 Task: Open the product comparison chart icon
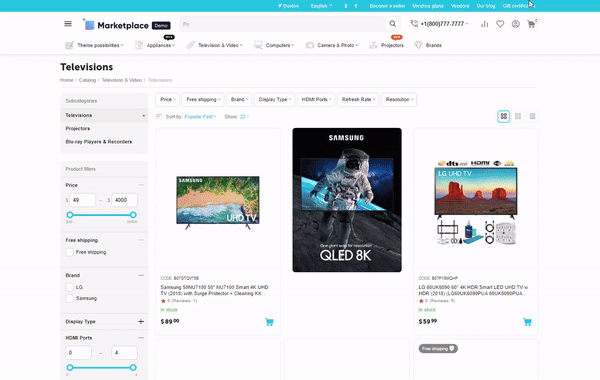484,24
